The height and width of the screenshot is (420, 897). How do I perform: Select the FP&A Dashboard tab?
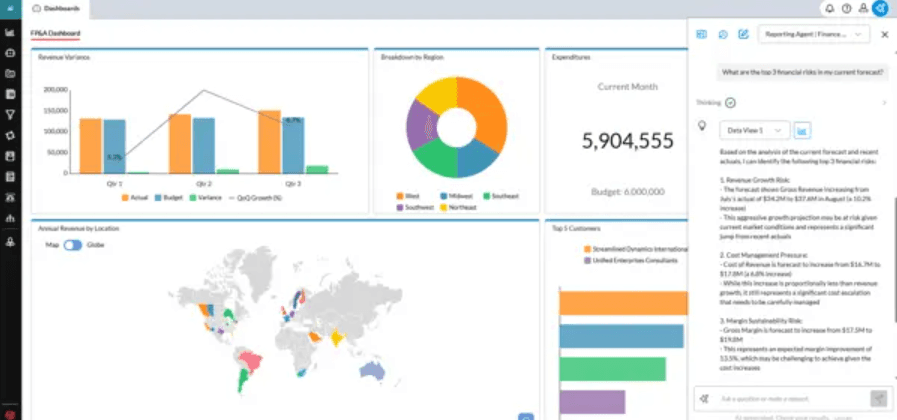tap(55, 34)
